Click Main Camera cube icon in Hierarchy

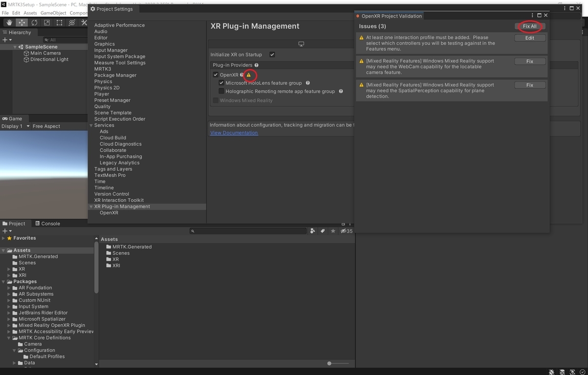[x=26, y=53]
